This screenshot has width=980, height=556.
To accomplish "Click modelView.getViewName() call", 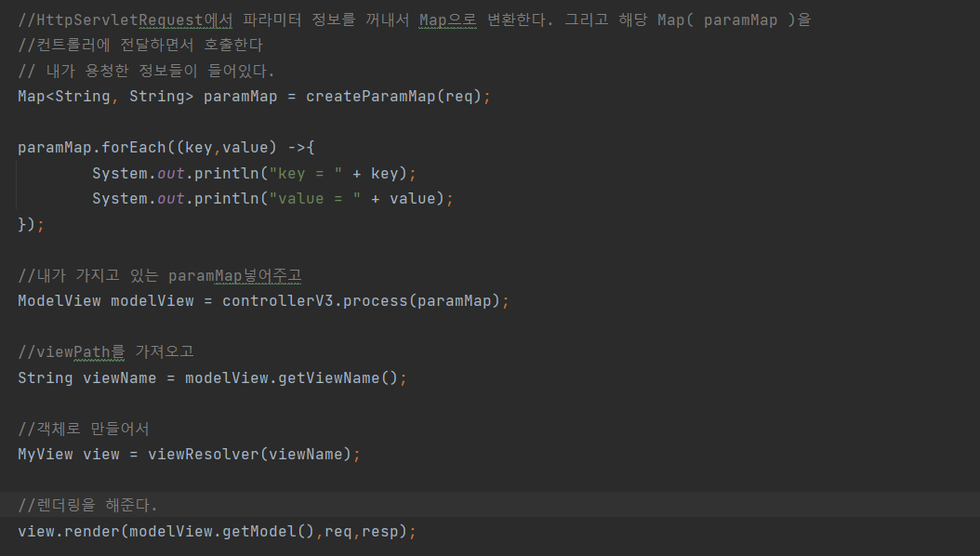I will [x=291, y=378].
